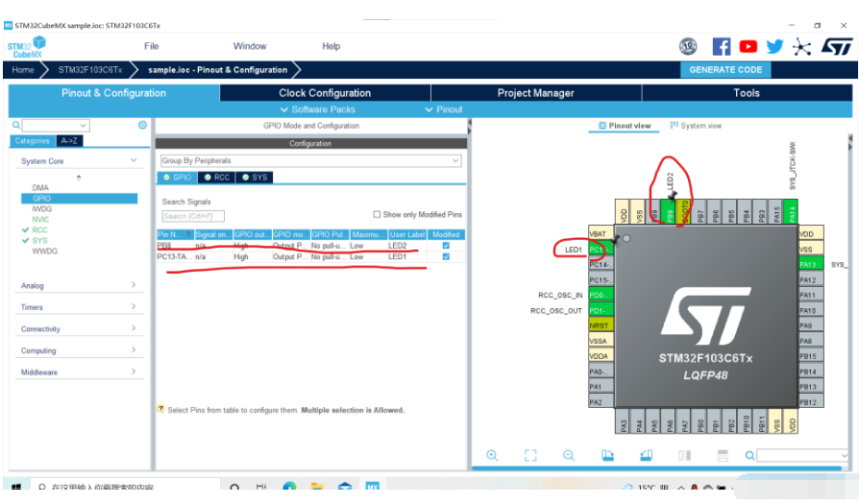Click the STM32CubeMX logo

(x=26, y=47)
